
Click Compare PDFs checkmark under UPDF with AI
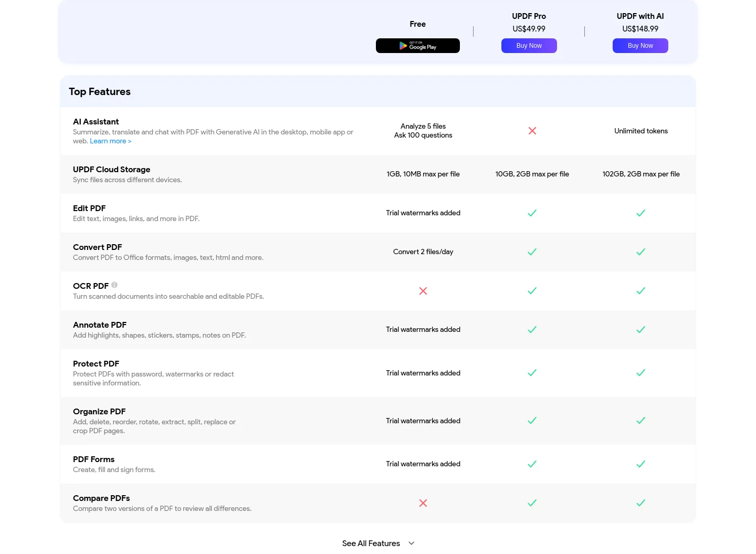click(x=641, y=503)
